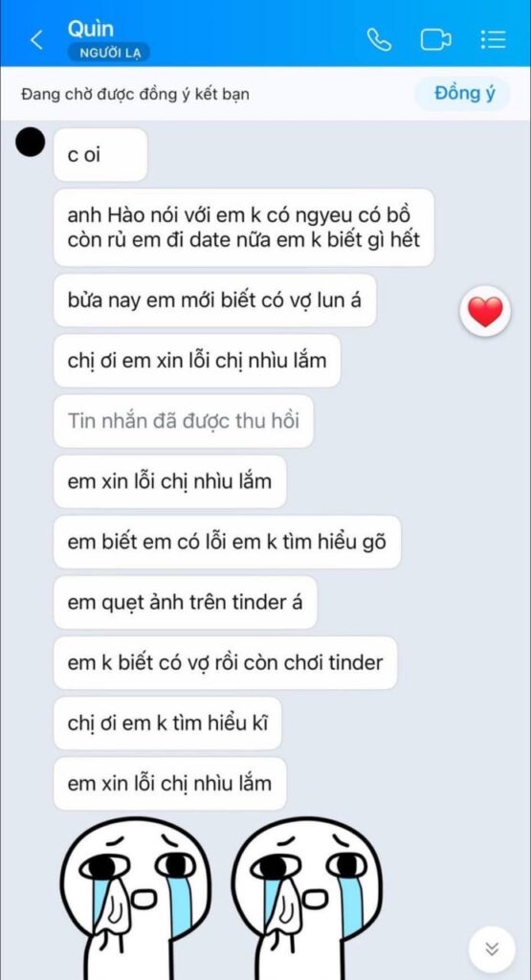531x980 pixels.
Task: Start a video call with Quìn
Action: coord(435,40)
